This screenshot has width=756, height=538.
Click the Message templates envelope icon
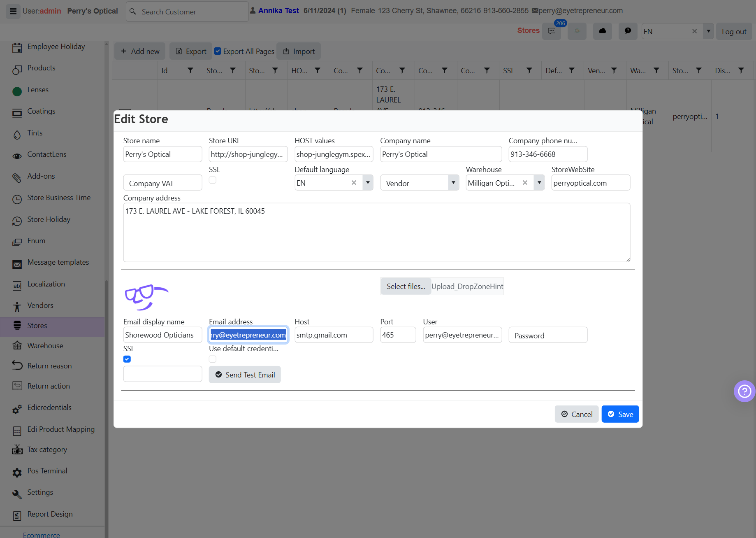click(x=17, y=264)
